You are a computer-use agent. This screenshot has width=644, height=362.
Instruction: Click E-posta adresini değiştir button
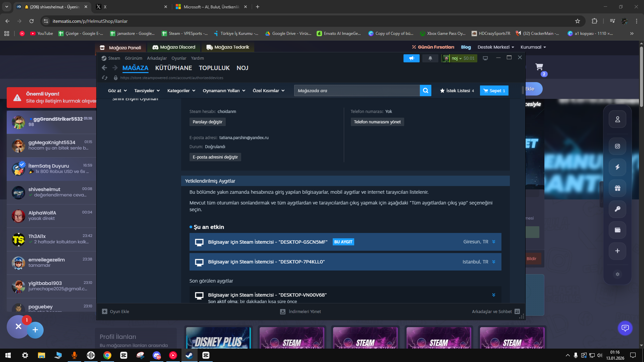215,157
